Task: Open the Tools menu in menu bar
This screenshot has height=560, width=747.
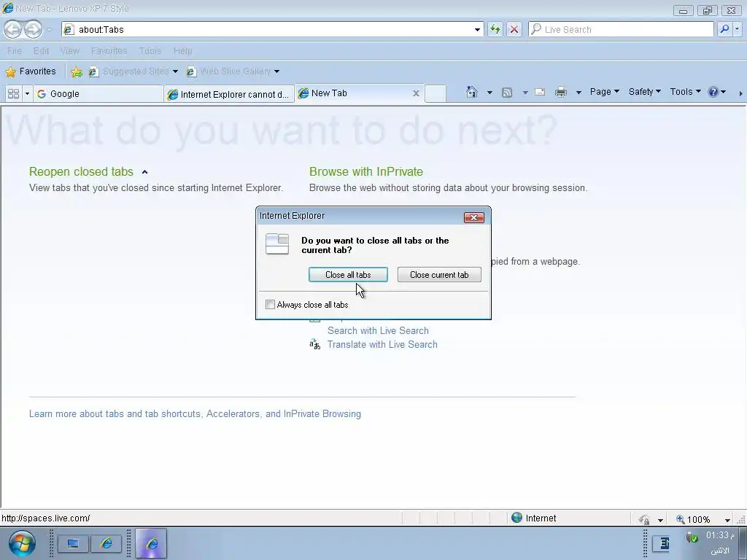Action: pyautogui.click(x=150, y=51)
